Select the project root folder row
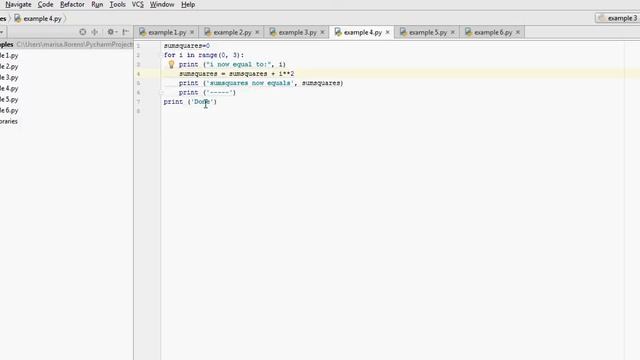The width and height of the screenshot is (640, 360). pyautogui.click(x=67, y=44)
